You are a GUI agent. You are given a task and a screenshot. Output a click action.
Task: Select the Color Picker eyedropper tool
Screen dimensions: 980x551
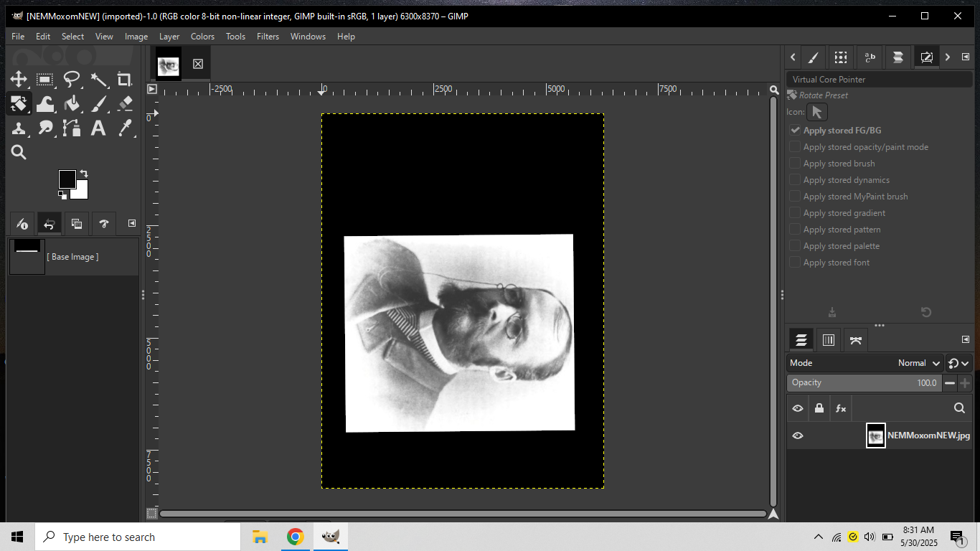(x=125, y=128)
